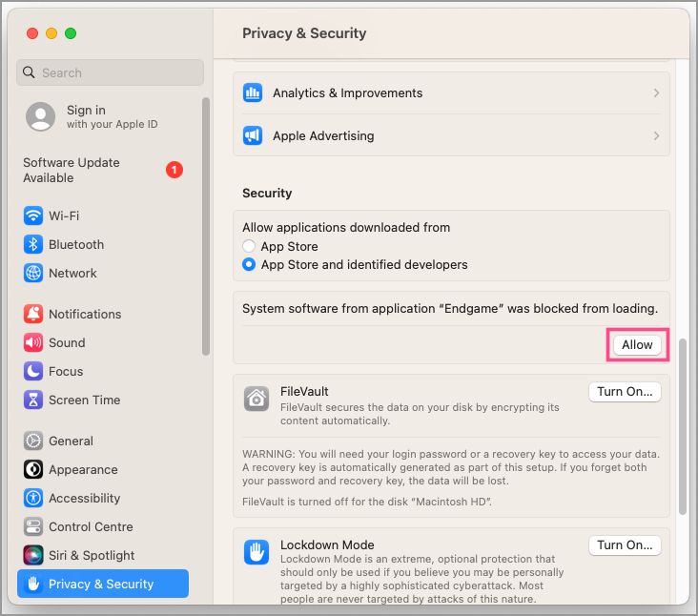Screen dimensions: 698x616
Task: Click the Wi-Fi icon in sidebar
Action: (x=33, y=216)
